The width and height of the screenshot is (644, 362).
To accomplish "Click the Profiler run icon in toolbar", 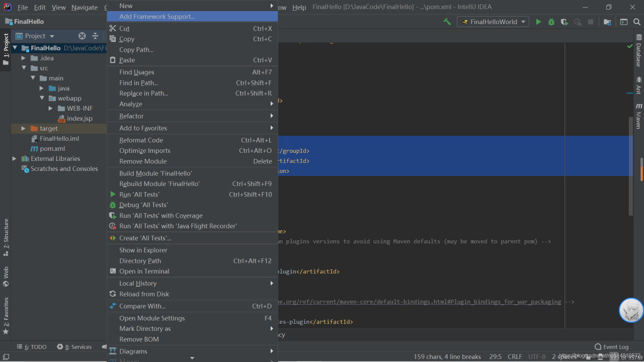I will [x=578, y=22].
